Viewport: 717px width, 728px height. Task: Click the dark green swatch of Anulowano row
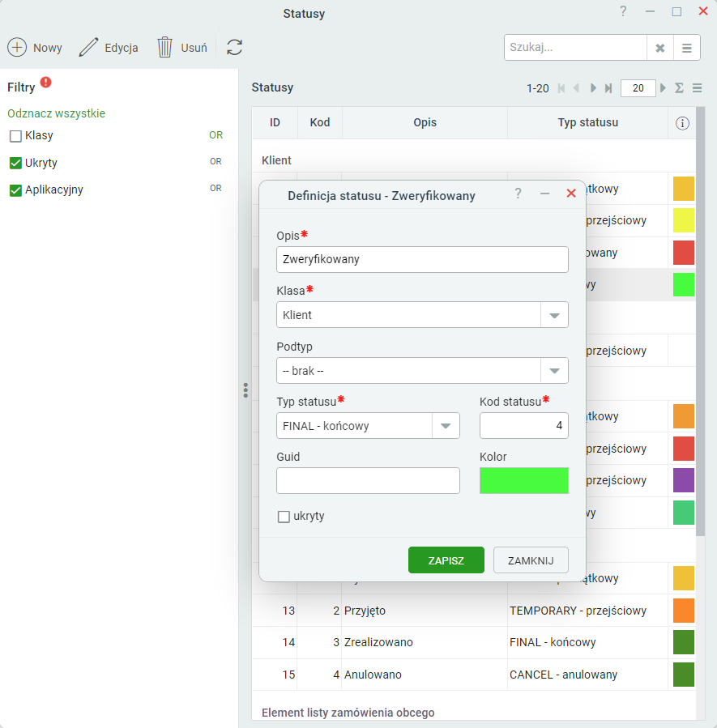(684, 675)
